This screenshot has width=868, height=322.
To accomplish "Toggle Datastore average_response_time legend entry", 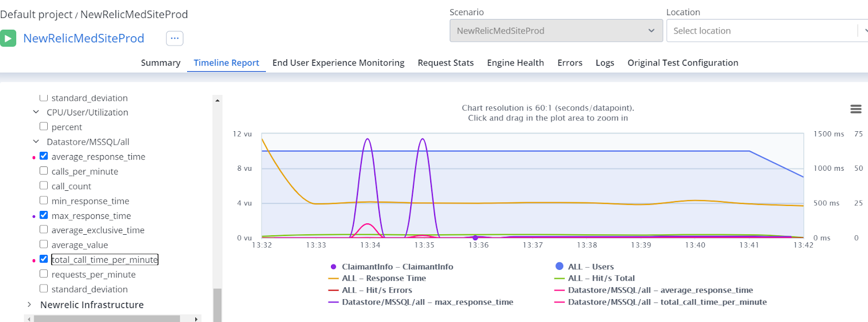I will pyautogui.click(x=654, y=290).
